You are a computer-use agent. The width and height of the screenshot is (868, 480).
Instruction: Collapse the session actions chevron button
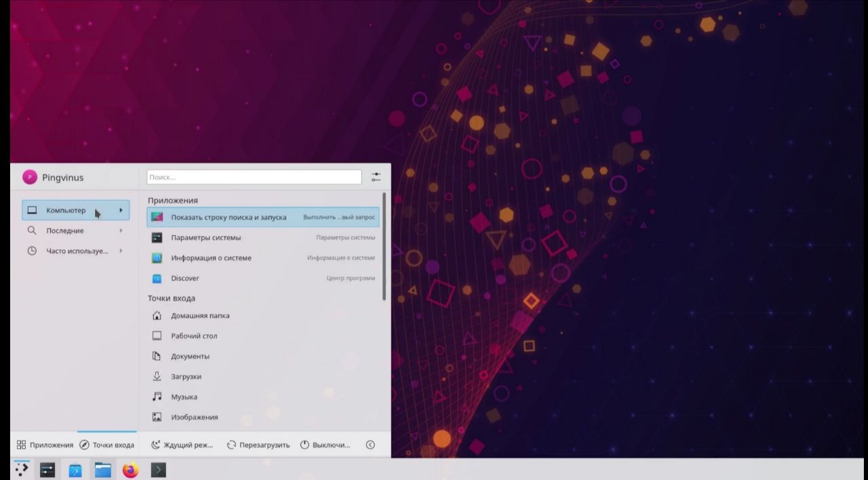tap(370, 445)
